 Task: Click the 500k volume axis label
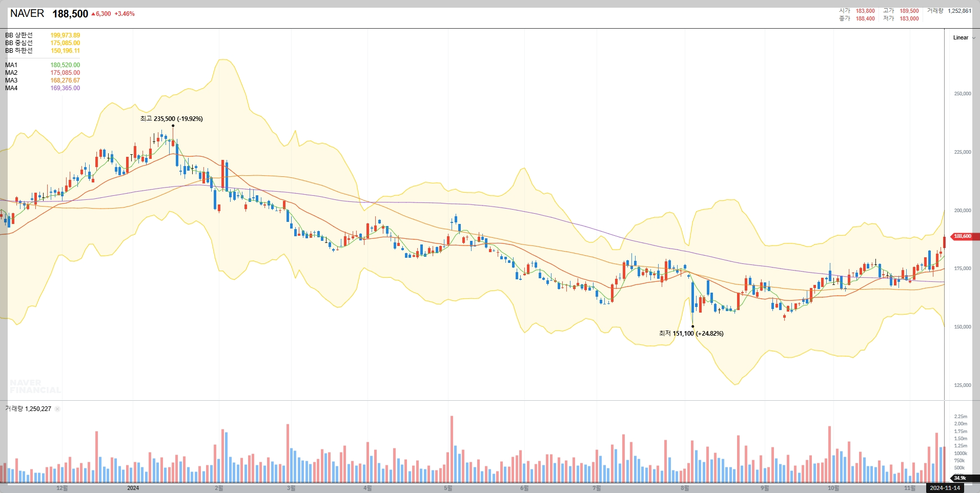tap(959, 468)
